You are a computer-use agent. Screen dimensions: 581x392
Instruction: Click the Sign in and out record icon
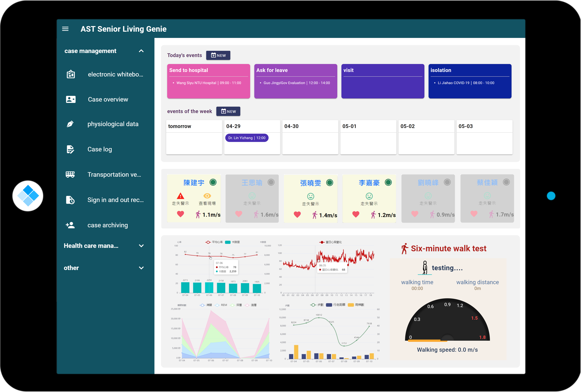(x=70, y=200)
